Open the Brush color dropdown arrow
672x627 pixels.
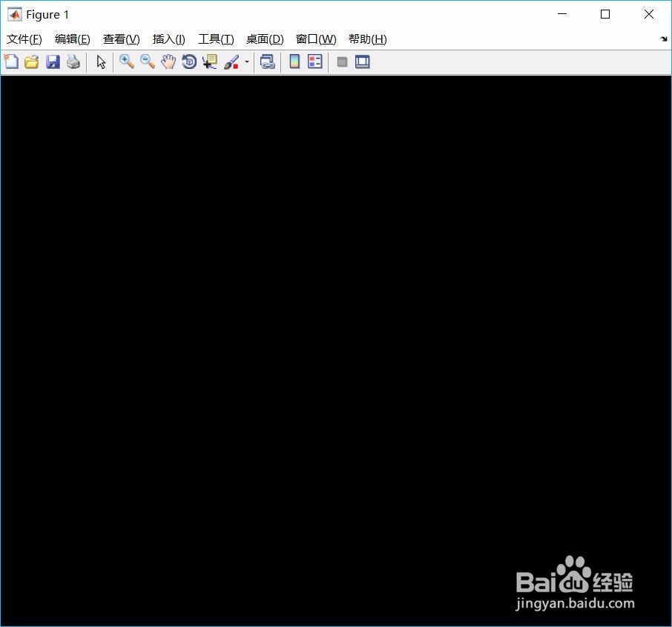click(x=247, y=62)
